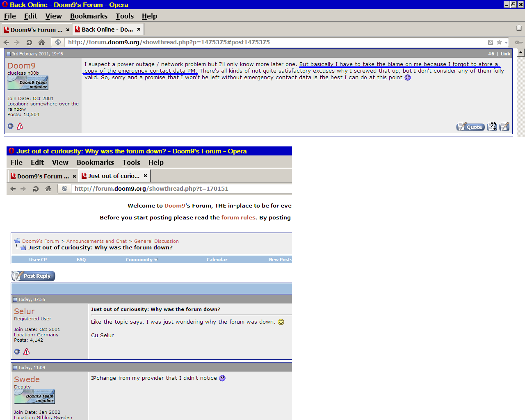
Task: Open Calendar in forum navbar
Action: pos(217,260)
